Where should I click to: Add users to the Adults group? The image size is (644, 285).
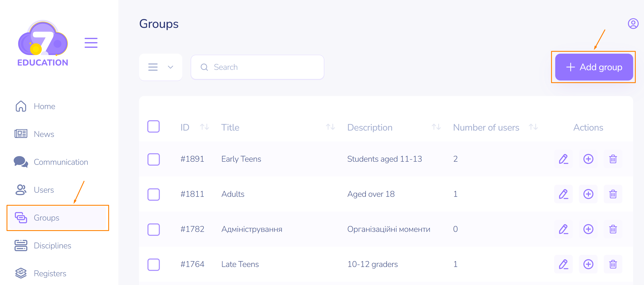click(588, 194)
